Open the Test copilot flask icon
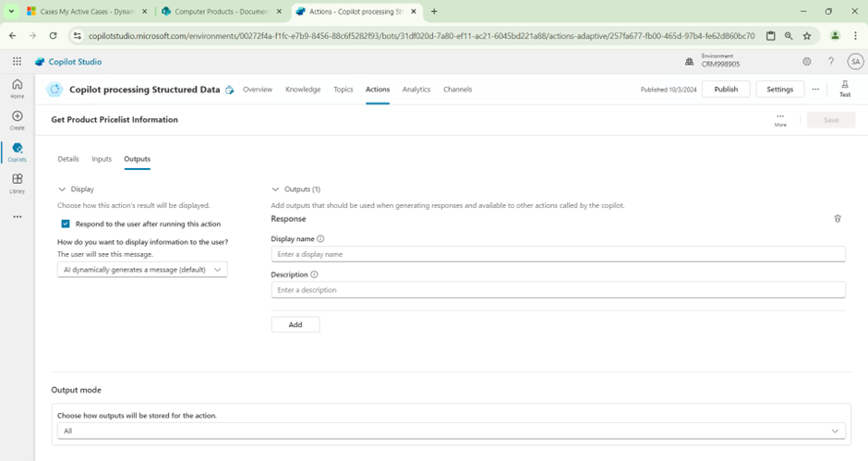Image resolution: width=868 pixels, height=461 pixels. pos(844,88)
